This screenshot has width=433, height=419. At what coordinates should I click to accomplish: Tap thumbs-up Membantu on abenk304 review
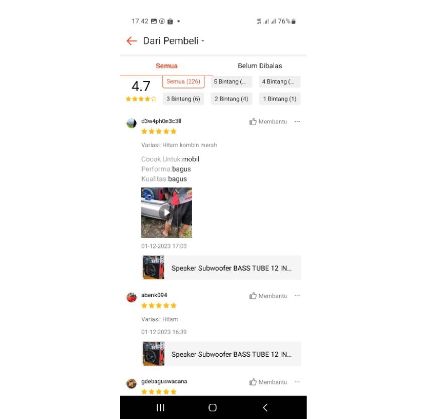(268, 296)
